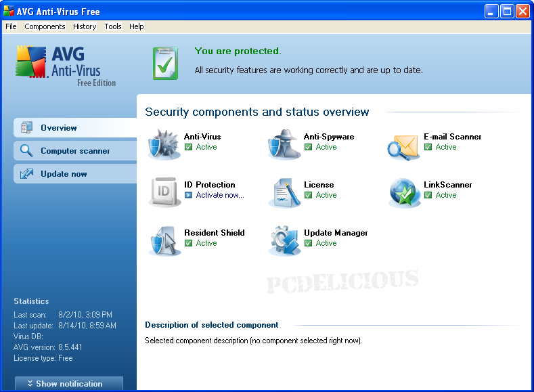Open the History menu
The height and width of the screenshot is (392, 534).
[85, 26]
